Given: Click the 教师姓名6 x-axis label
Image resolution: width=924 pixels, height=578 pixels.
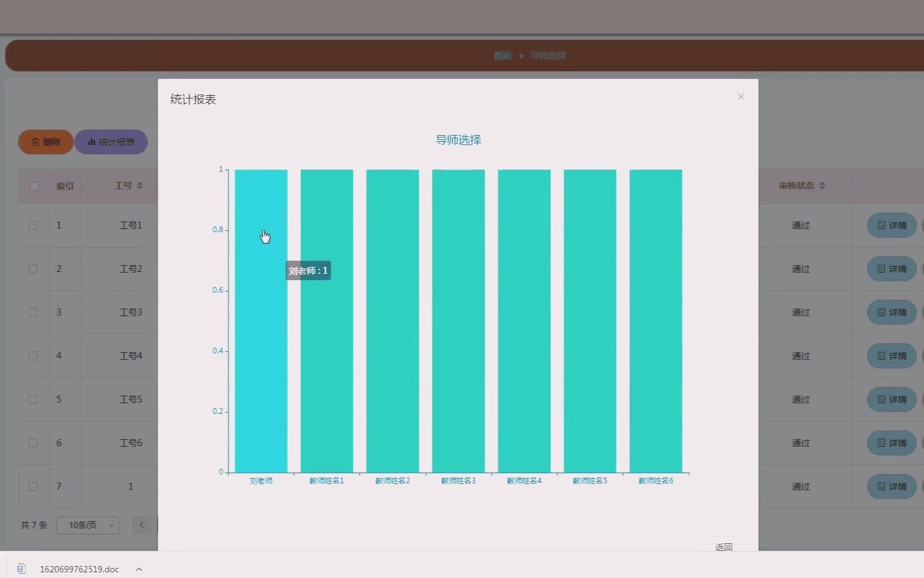Looking at the screenshot, I should 656,481.
